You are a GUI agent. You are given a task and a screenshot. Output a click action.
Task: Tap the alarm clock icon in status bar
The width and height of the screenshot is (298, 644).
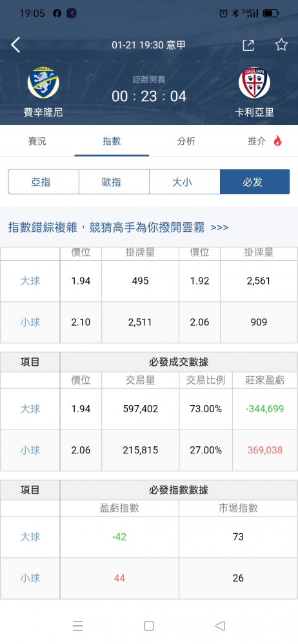(223, 14)
